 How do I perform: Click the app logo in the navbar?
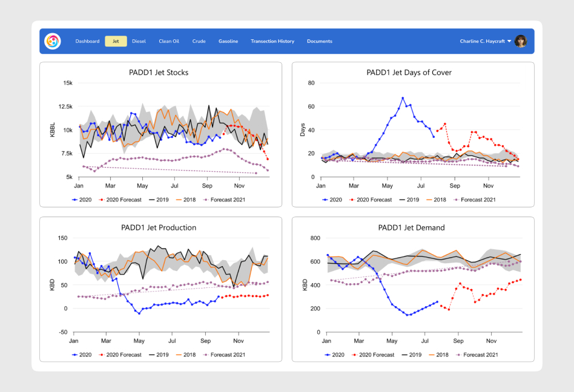click(52, 41)
